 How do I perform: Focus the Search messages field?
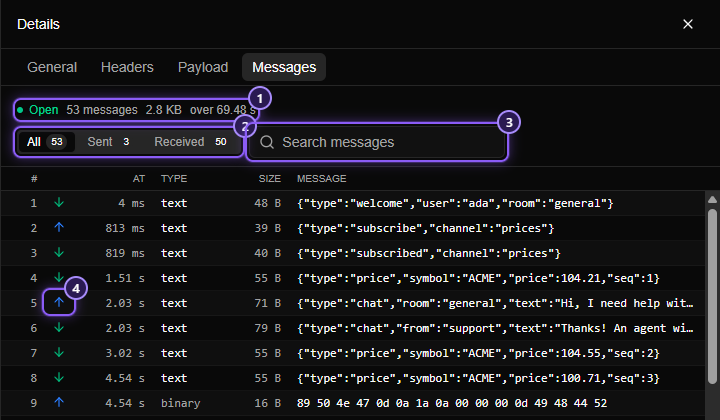(377, 142)
